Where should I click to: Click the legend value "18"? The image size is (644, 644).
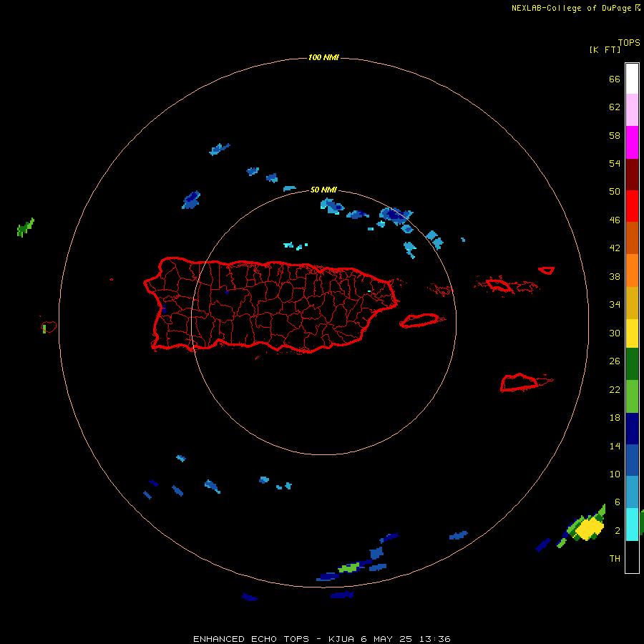[615, 418]
